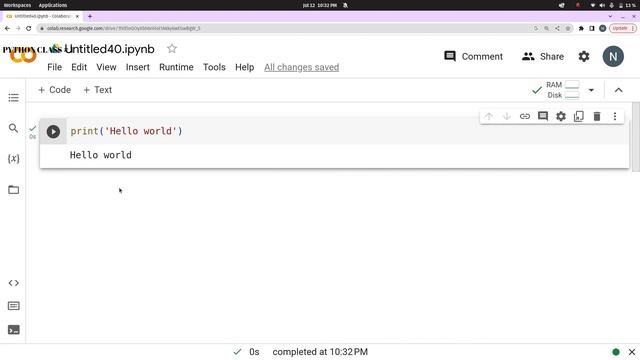Image resolution: width=640 pixels, height=360 pixels.
Task: Open the Edit menu
Action: click(79, 67)
